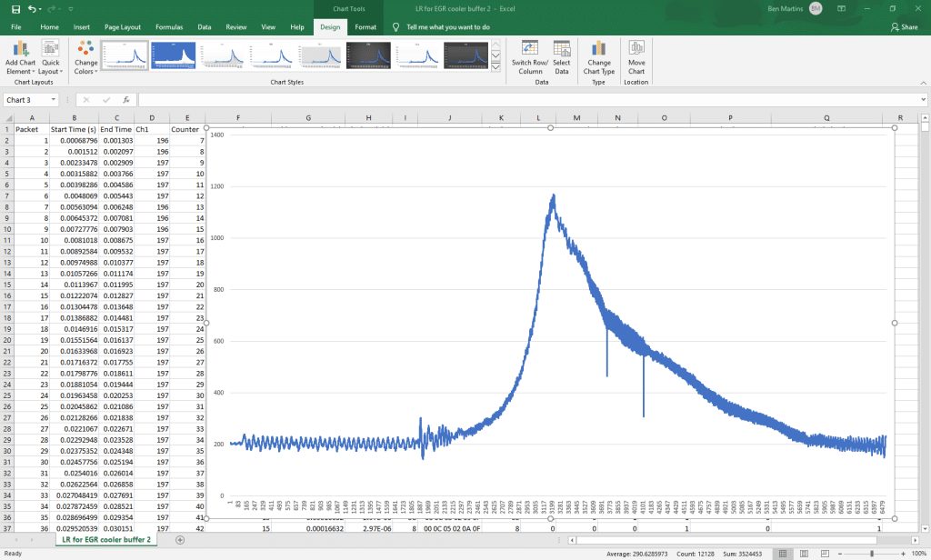Open the Home tab
Screen dimensions: 931x560
49,26
